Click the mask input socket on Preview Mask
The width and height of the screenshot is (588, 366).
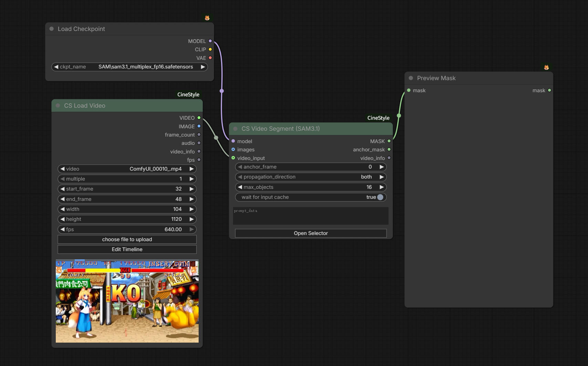point(409,90)
